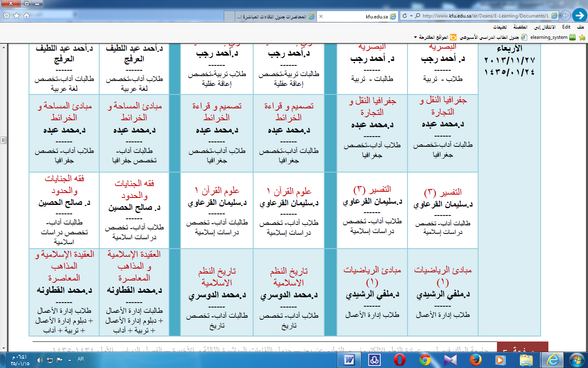Viewport: 588px width, 368px height.
Task: Select جغرافيا النقل و التجارة cell for طلاب
Action: [372, 133]
